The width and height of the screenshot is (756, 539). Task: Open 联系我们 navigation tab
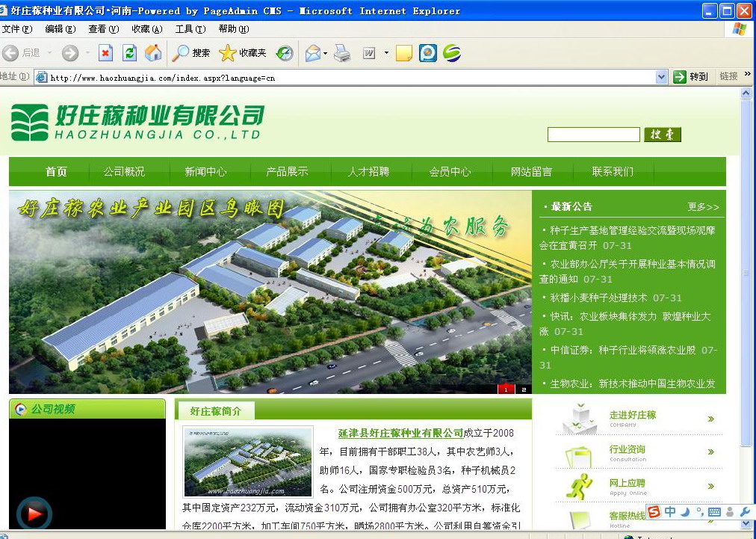(x=613, y=171)
